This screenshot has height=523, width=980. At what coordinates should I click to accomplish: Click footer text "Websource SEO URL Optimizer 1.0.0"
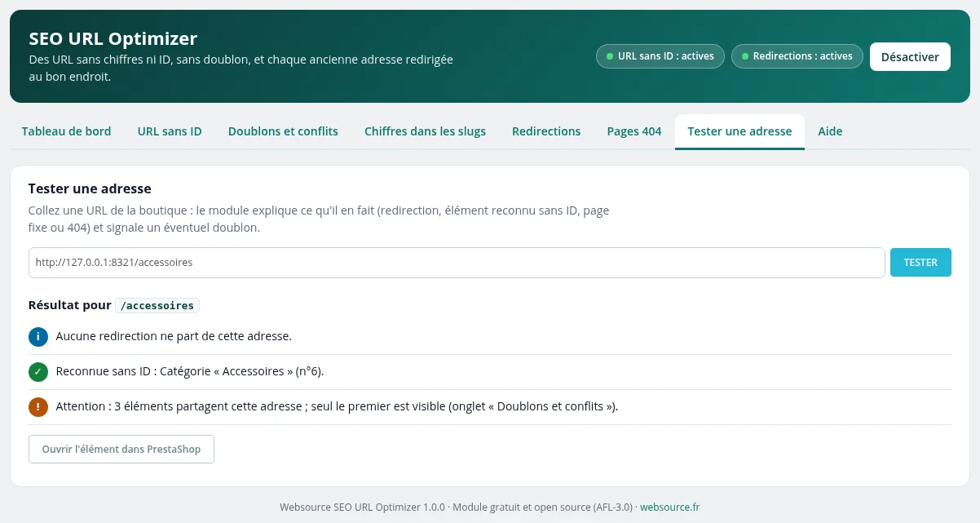(x=363, y=507)
